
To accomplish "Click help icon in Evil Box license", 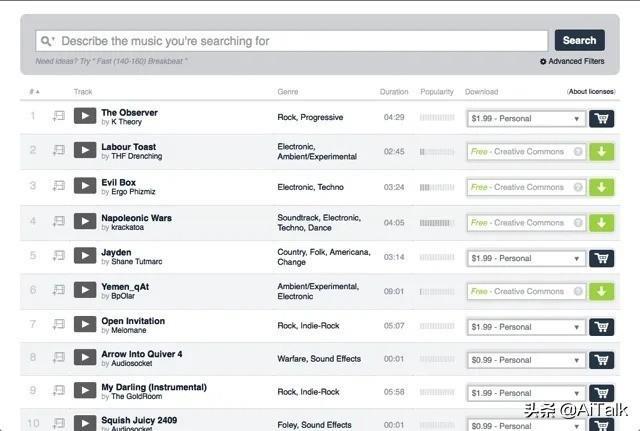I will point(576,187).
